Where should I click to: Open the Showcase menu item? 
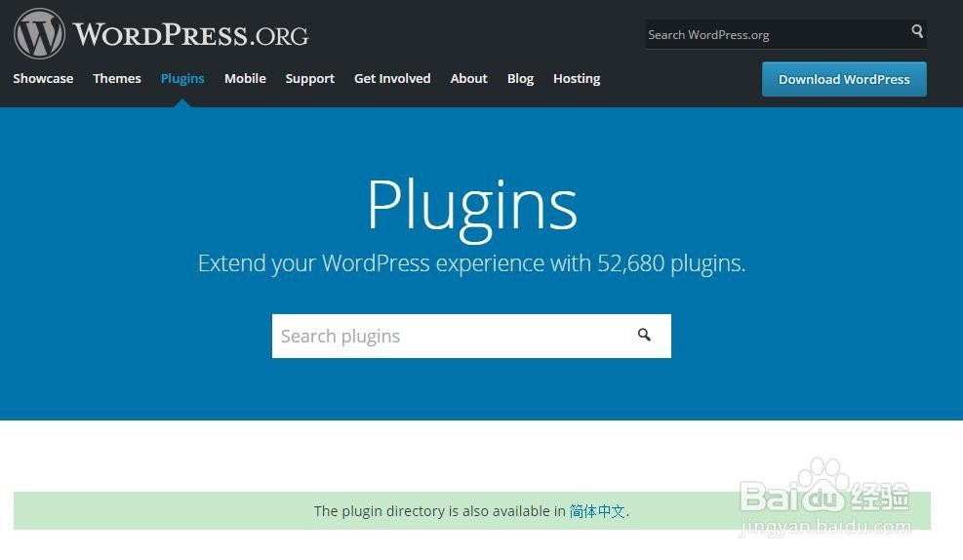tap(43, 79)
